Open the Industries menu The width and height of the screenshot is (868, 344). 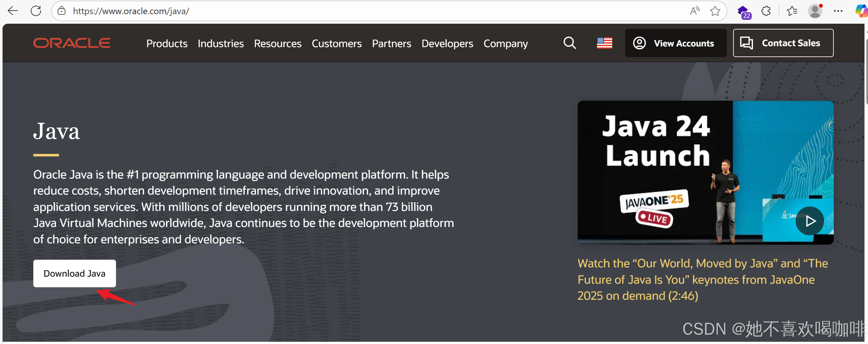click(221, 44)
